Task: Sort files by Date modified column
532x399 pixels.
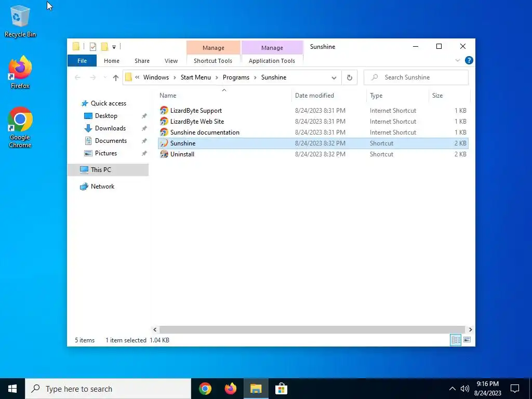Action: (314, 96)
